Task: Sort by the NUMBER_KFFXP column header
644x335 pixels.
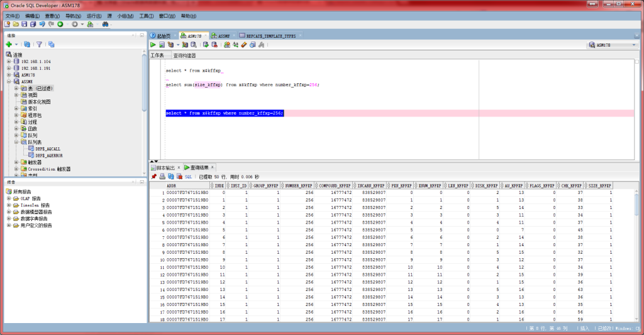Action: (x=298, y=186)
